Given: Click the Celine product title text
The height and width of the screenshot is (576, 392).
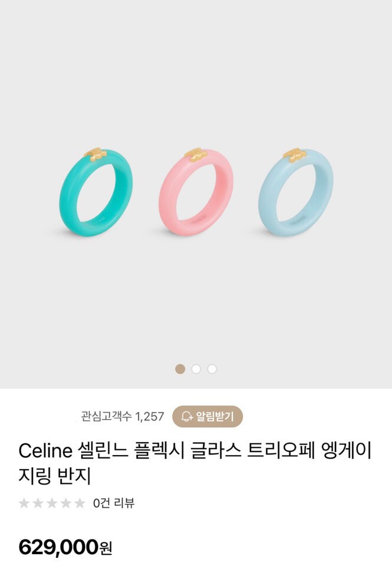Looking at the screenshot, I should (x=195, y=463).
